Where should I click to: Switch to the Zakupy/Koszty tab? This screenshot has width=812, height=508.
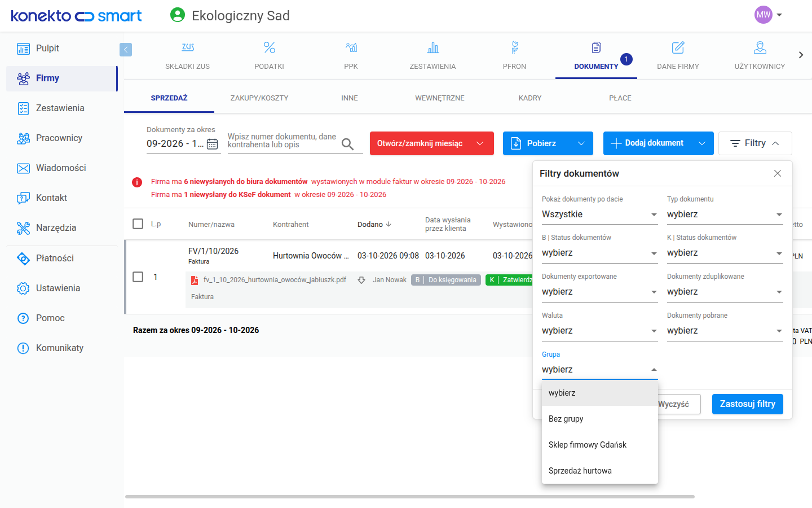pos(259,98)
